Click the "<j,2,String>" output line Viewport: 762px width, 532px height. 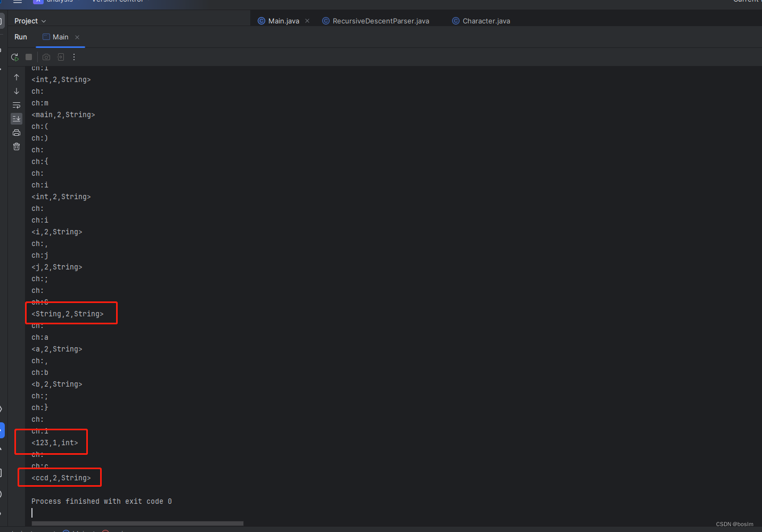57,267
